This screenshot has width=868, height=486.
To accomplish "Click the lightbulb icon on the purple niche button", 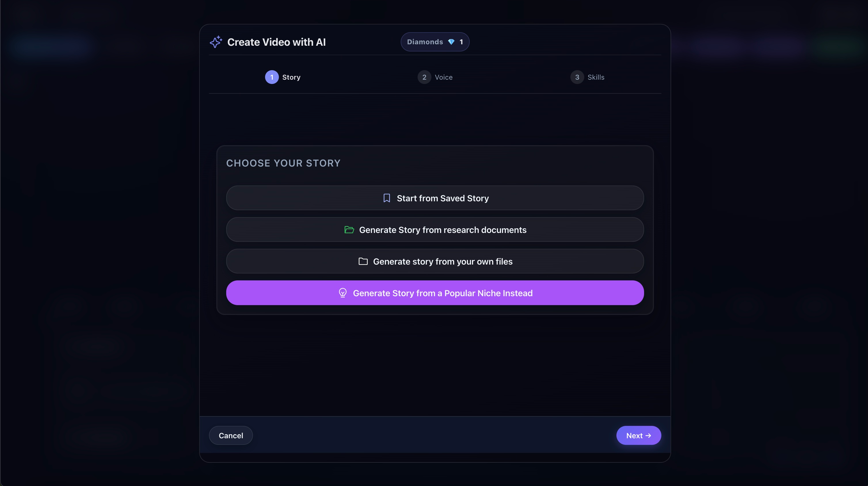I will [343, 293].
